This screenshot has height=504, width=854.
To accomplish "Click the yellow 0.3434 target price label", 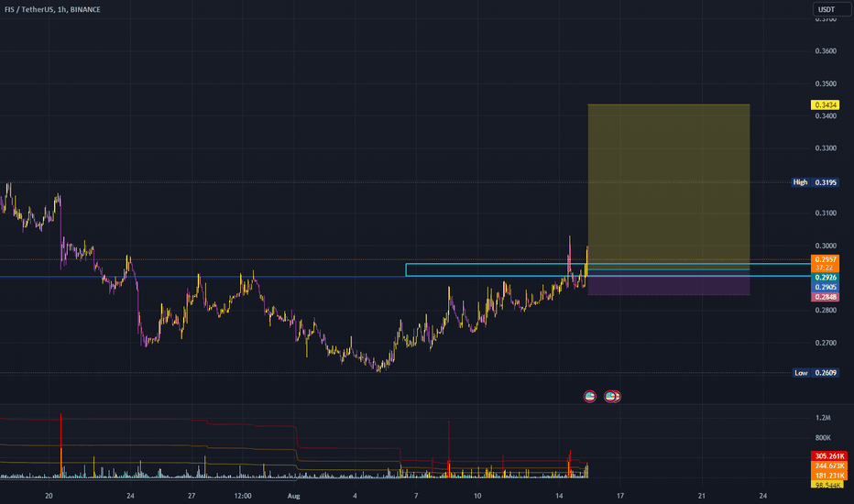I will point(825,104).
